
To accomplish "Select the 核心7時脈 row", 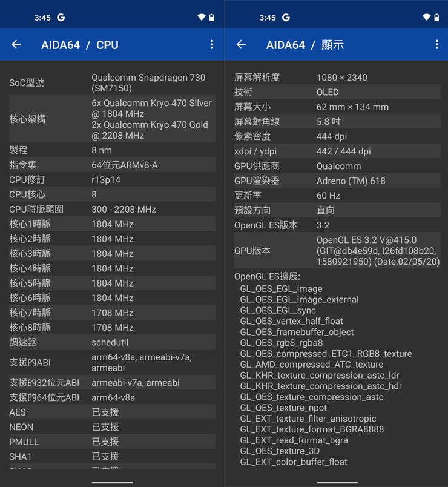I will (112, 313).
